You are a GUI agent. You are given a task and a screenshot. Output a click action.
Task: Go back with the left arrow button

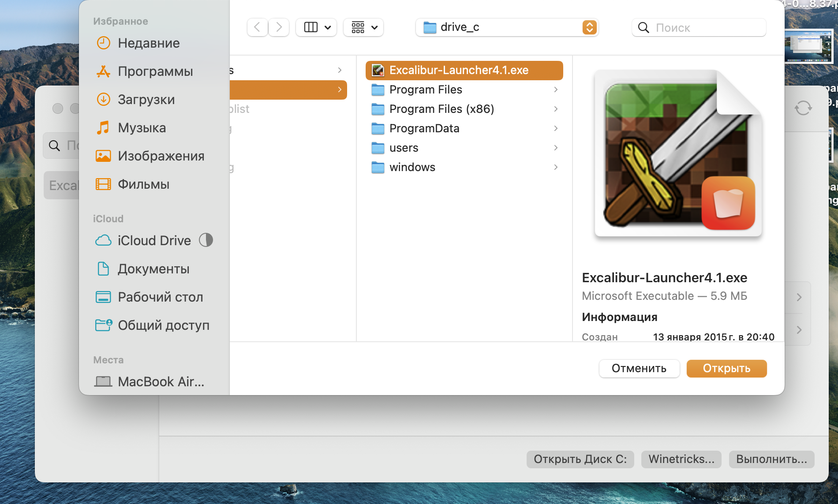point(257,27)
